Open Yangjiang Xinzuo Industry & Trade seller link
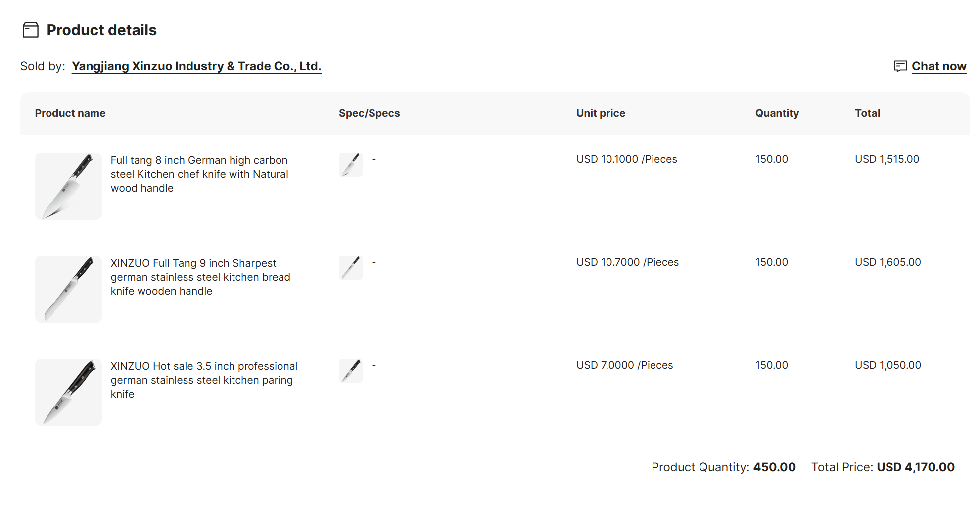 pos(196,66)
